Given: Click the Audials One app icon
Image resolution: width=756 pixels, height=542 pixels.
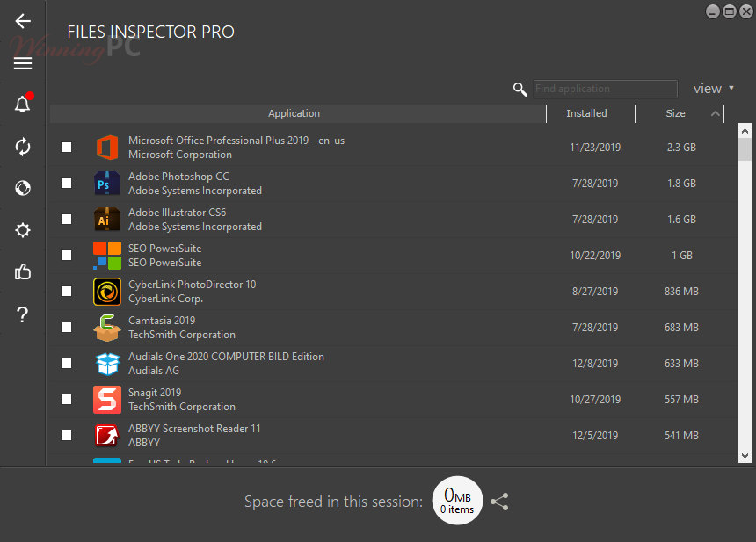Looking at the screenshot, I should [x=107, y=364].
